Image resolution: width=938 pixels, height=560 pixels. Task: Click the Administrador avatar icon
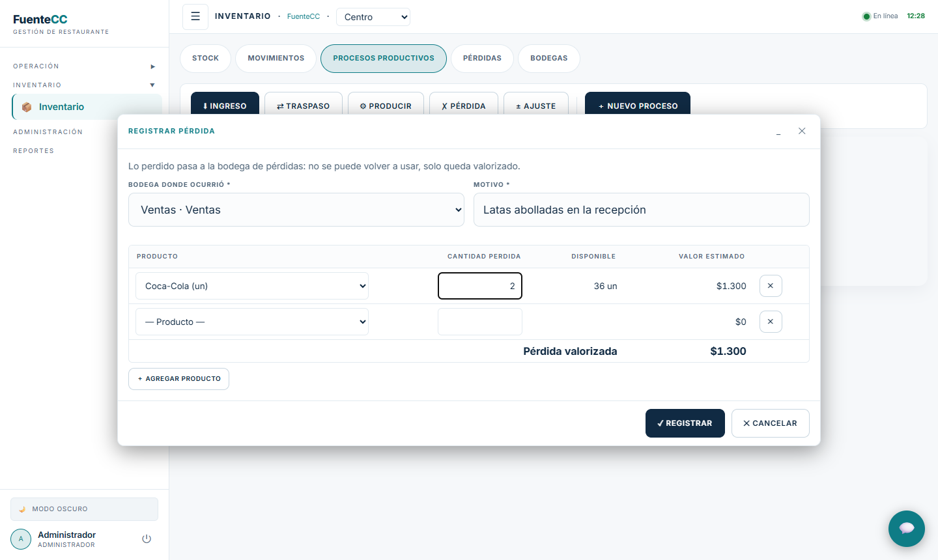tap(21, 539)
